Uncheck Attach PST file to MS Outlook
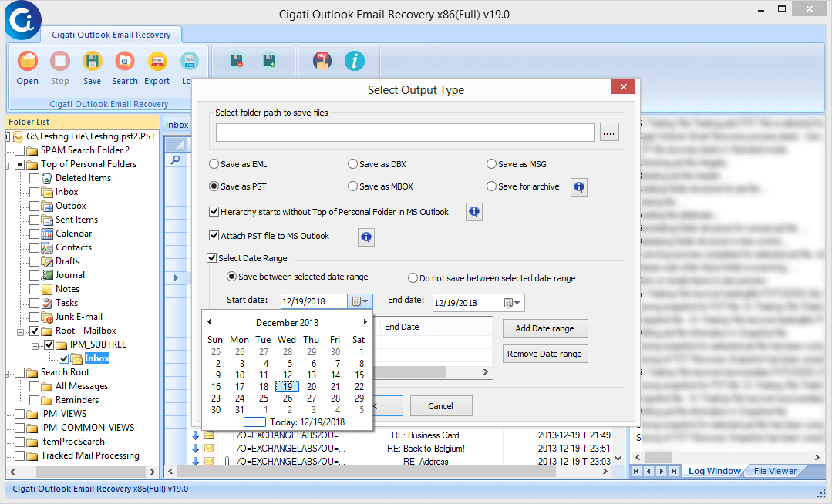This screenshot has width=832, height=504. pos(214,236)
